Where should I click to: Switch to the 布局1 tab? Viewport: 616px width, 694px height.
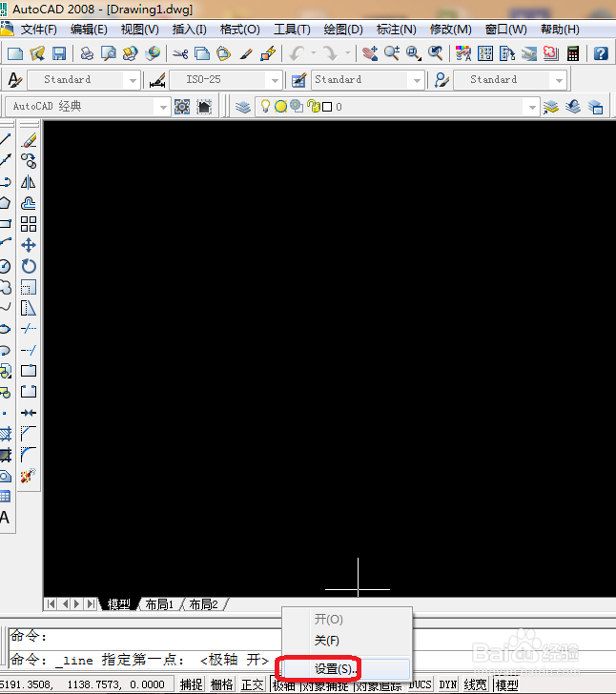coord(159,604)
